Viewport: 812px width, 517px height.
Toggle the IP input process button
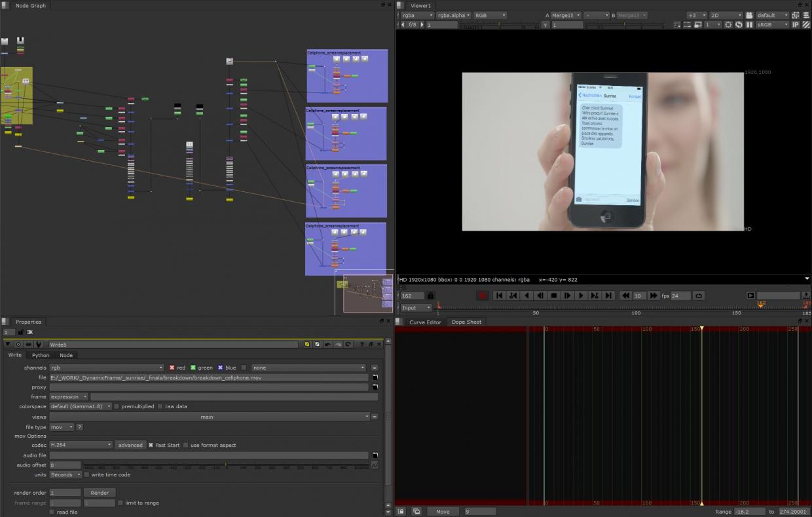(x=796, y=25)
